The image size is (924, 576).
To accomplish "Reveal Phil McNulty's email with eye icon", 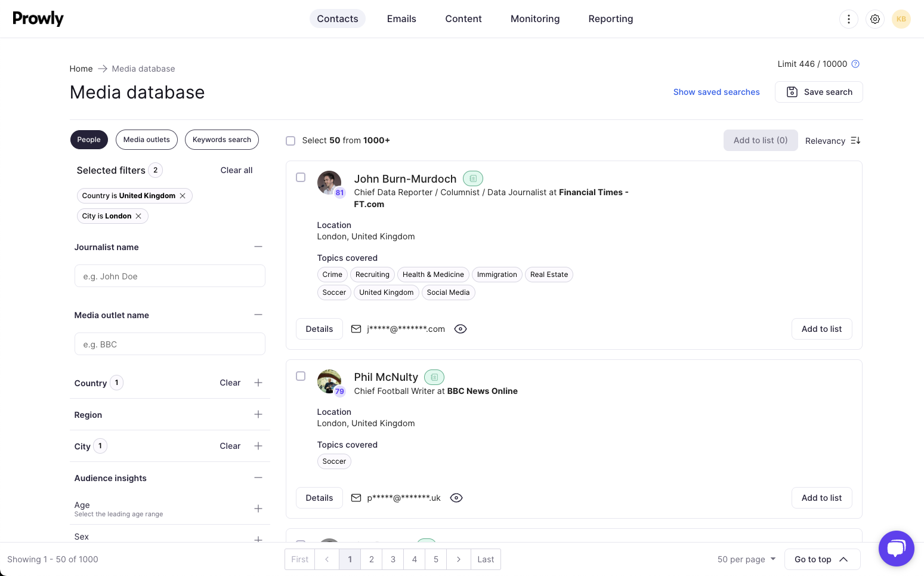I will [456, 498].
